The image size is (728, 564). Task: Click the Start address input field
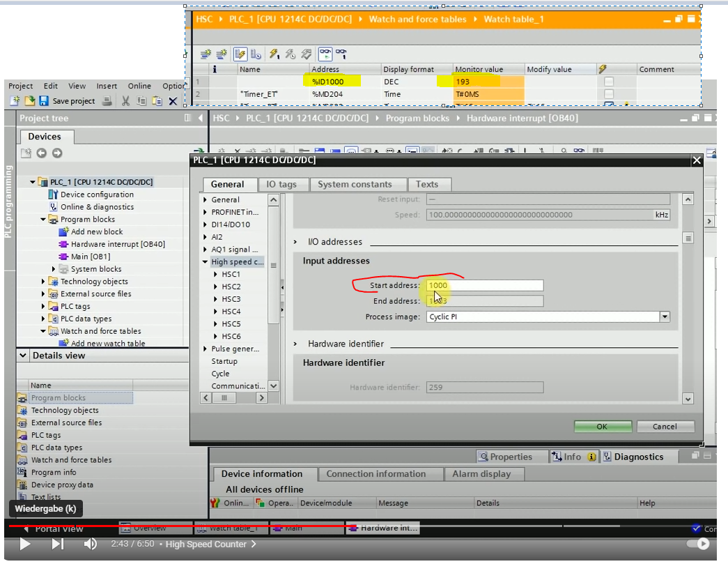485,285
